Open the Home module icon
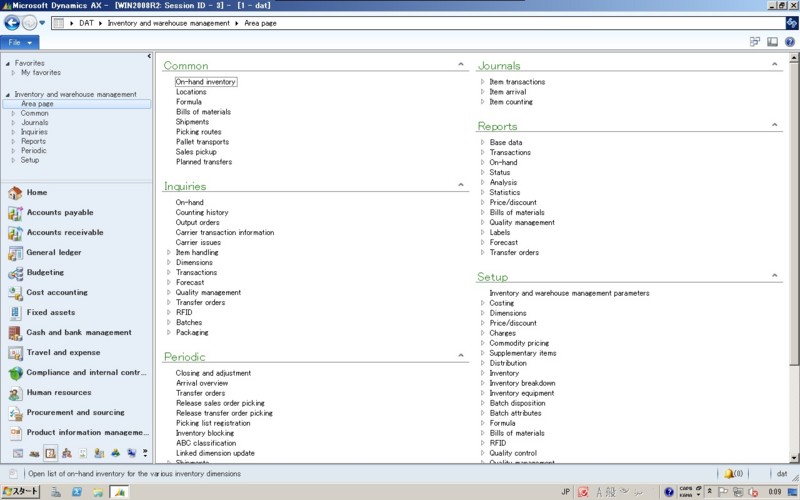This screenshot has width=800, height=500. [15, 193]
